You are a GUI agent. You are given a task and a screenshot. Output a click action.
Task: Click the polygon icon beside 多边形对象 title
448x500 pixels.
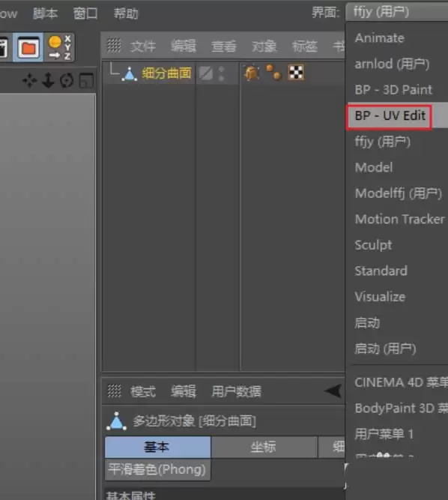pyautogui.click(x=116, y=421)
